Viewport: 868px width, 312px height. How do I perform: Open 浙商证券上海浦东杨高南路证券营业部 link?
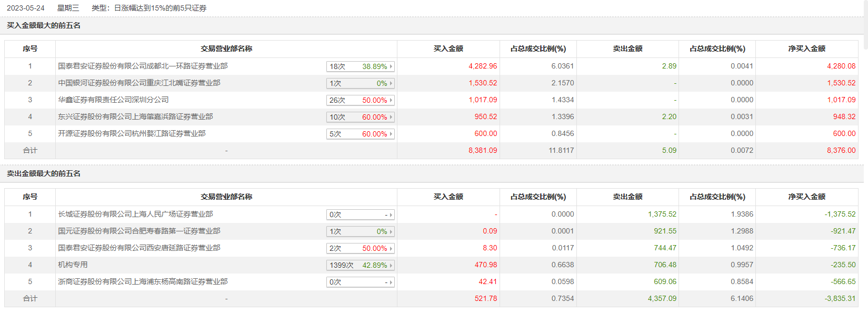143,281
